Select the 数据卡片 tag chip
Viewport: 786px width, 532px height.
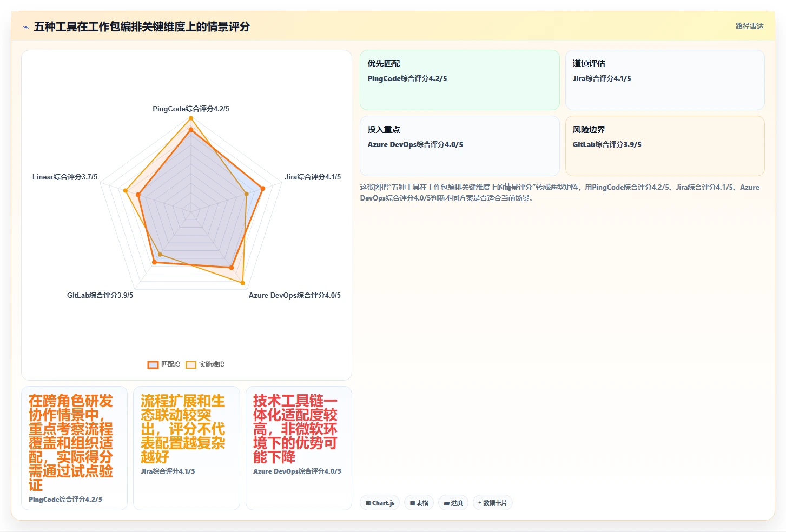point(492,503)
